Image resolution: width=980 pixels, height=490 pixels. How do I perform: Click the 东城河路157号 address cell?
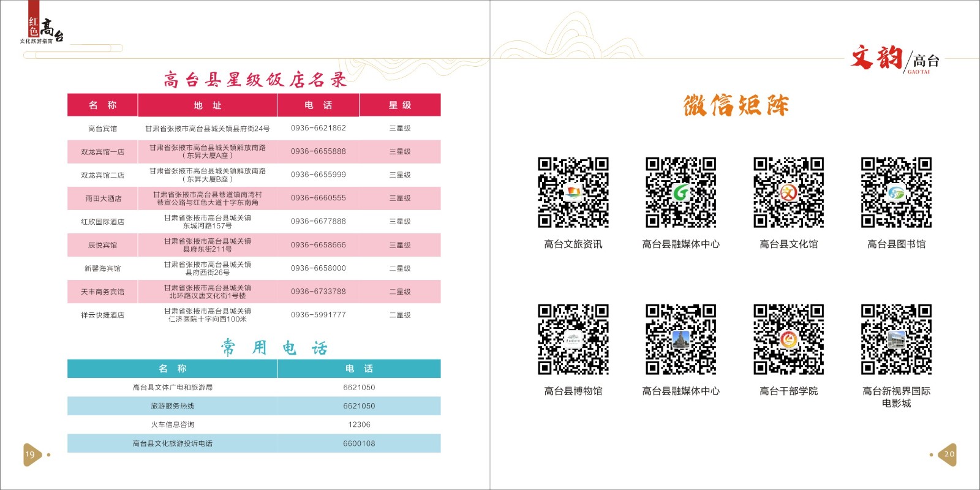(208, 222)
